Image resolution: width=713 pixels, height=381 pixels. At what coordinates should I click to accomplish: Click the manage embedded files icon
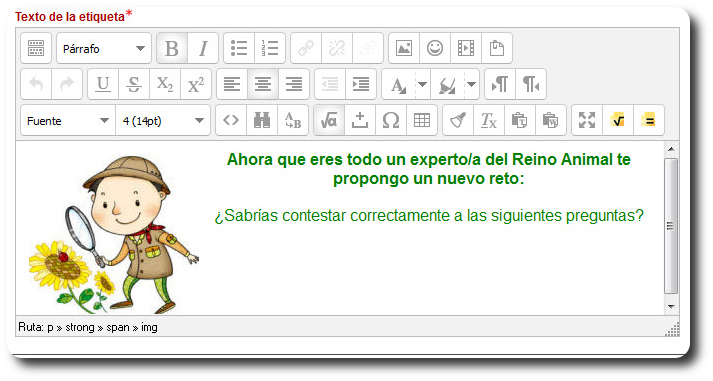[x=497, y=48]
